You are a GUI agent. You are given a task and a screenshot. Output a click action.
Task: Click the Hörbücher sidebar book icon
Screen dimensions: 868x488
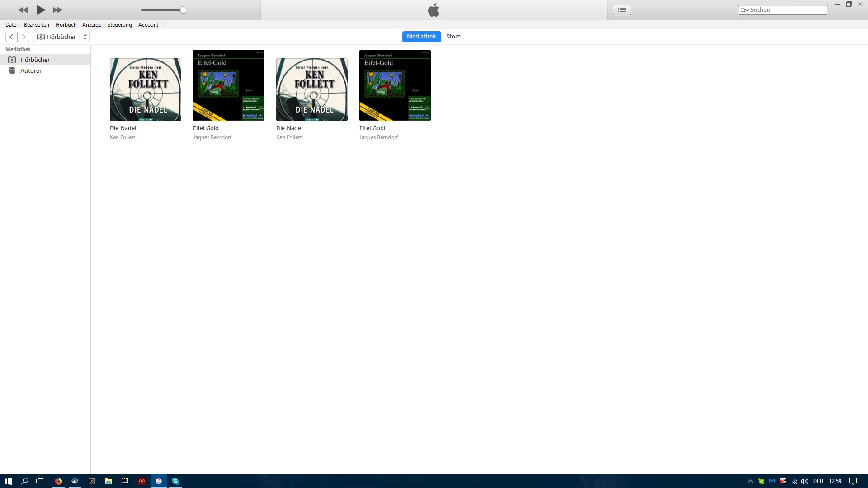[x=12, y=60]
